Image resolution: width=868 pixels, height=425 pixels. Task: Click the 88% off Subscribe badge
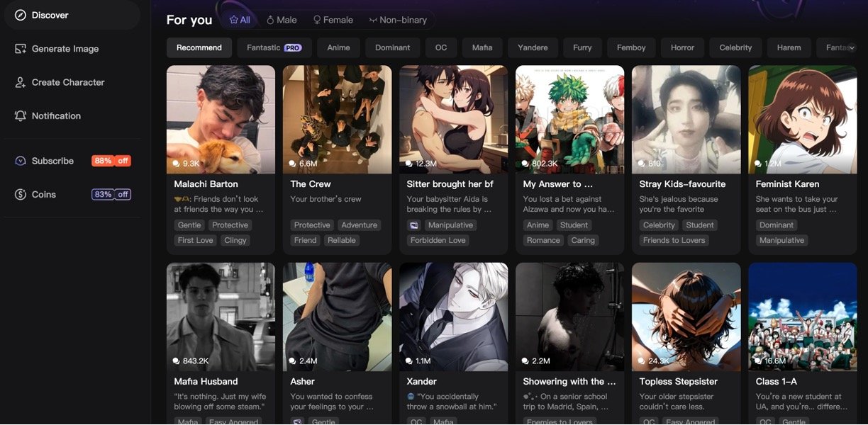point(111,161)
